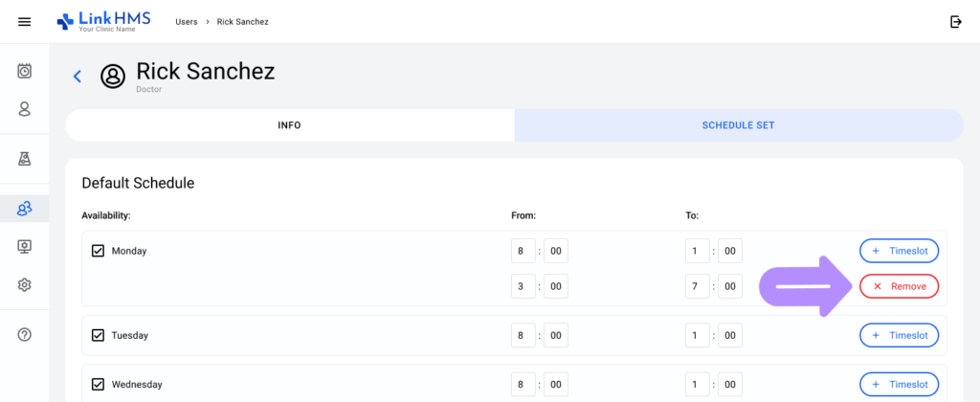
Task: Click Rick Sanchez's profile avatar icon
Action: tap(113, 77)
